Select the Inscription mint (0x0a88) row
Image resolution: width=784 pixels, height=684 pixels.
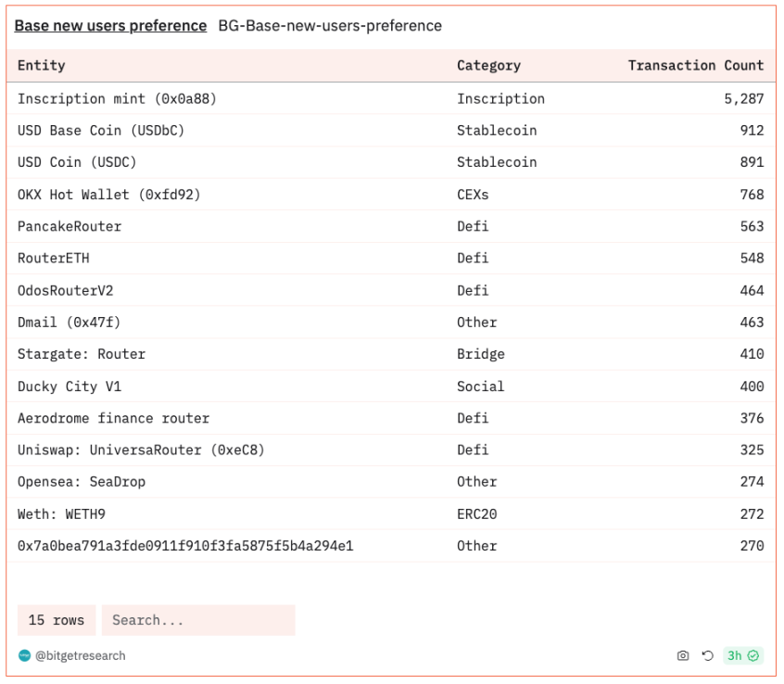[x=117, y=98]
